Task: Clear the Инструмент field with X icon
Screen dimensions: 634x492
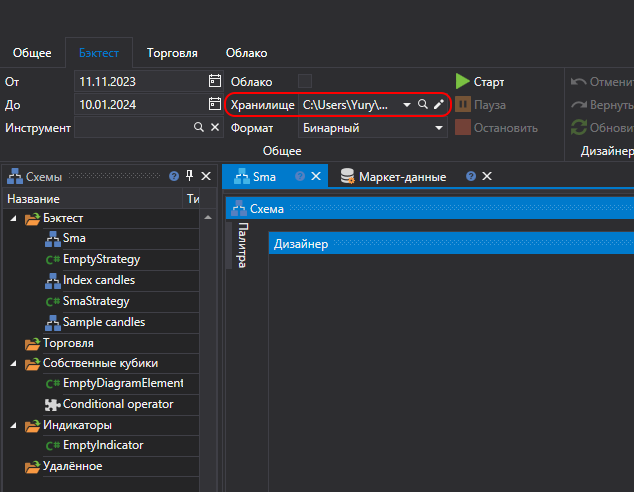Action: coord(215,127)
